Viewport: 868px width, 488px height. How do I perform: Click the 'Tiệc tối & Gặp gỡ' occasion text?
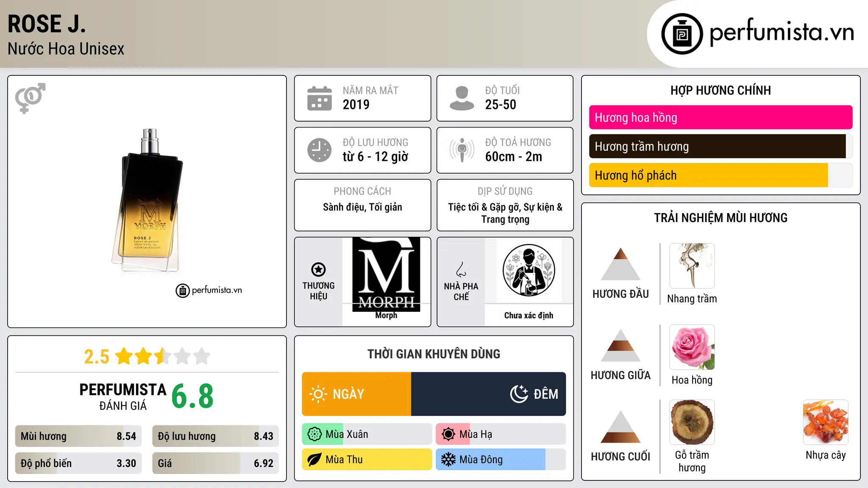(485, 207)
